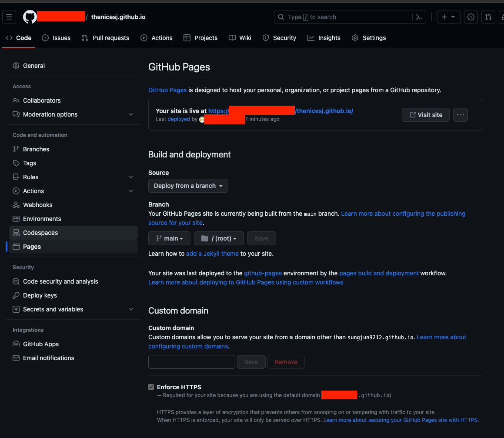Expand the Secrets and variables section
This screenshot has width=504, height=438.
tap(131, 309)
